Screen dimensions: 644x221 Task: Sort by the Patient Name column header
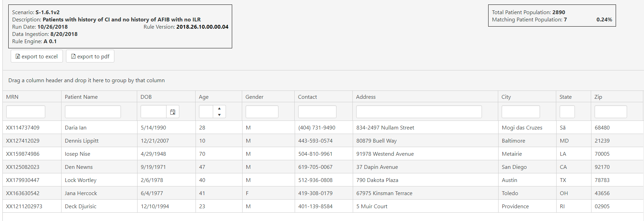point(81,97)
